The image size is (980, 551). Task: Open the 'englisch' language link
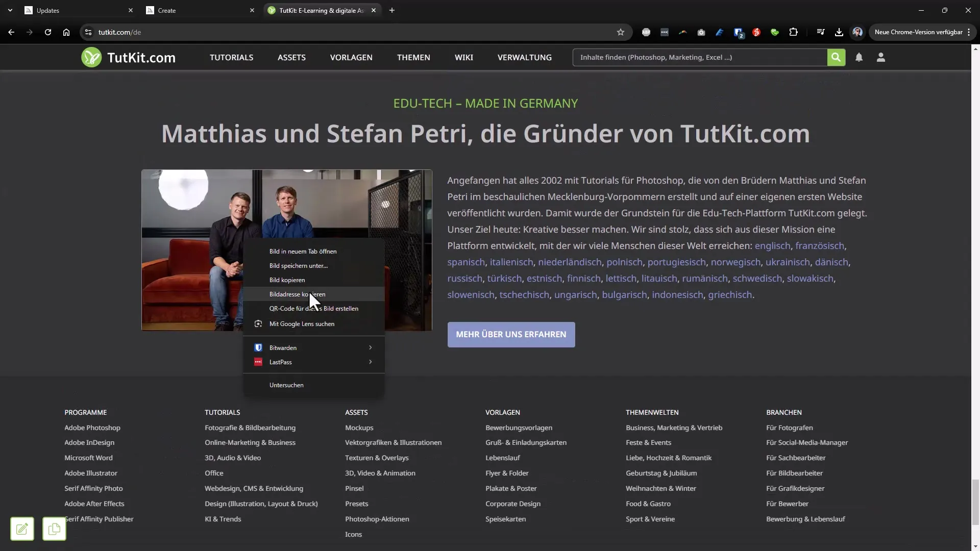pyautogui.click(x=772, y=246)
